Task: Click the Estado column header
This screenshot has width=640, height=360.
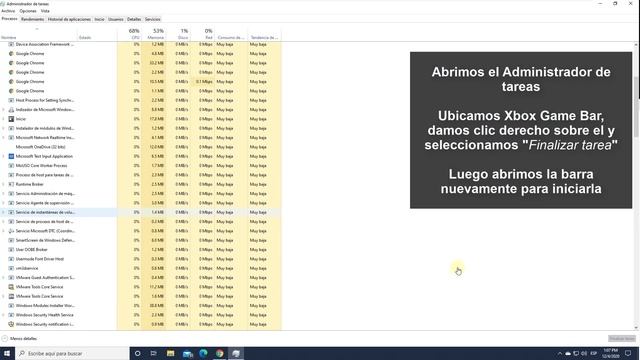Action: point(97,34)
